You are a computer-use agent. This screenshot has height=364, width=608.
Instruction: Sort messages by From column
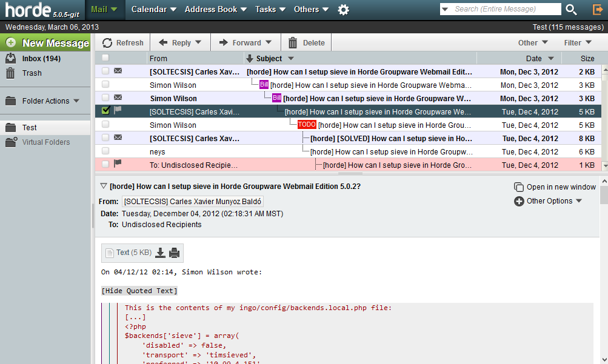point(158,59)
